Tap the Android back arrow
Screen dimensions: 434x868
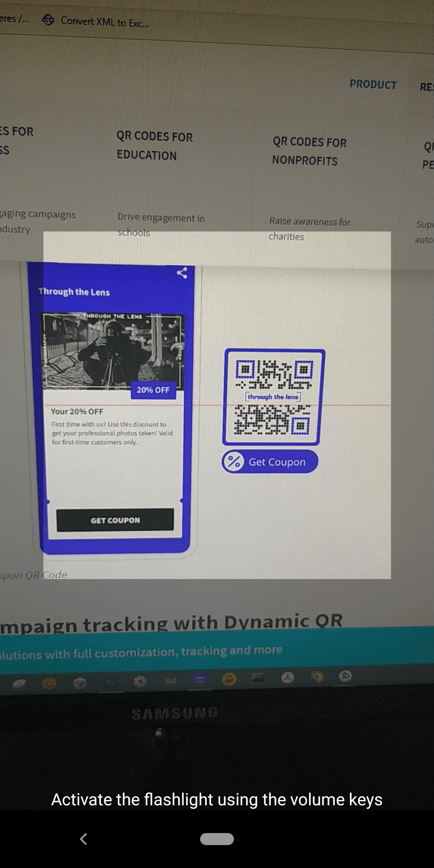point(84,839)
